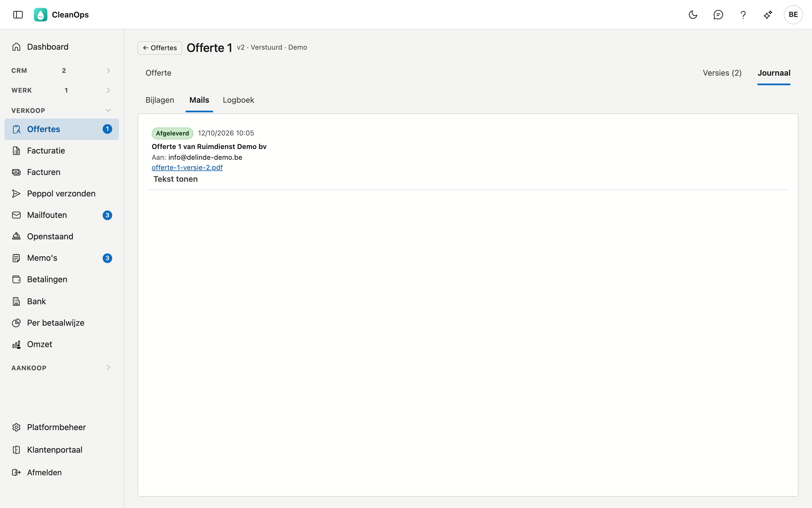Open Facturen banknote icon
Viewport: 812px width, 508px height.
16,172
